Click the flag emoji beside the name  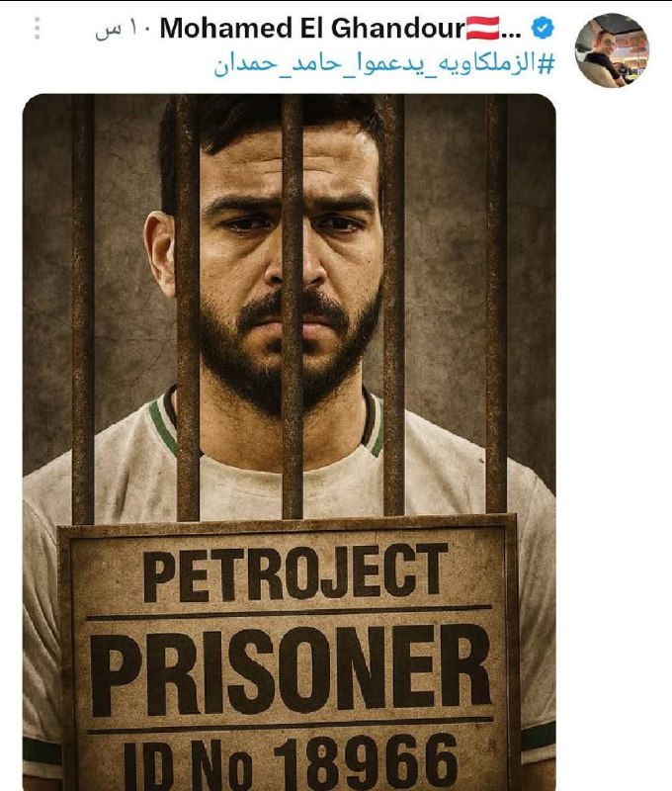[482, 28]
